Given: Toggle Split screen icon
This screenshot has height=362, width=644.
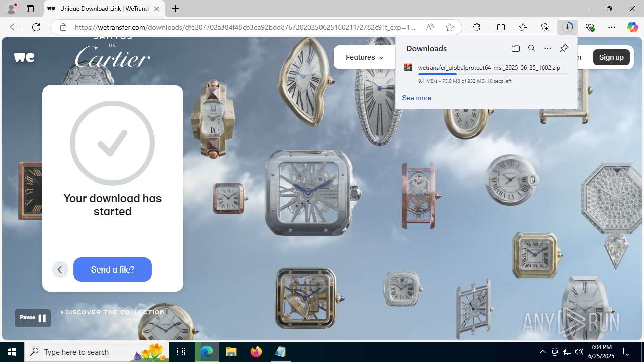Looking at the screenshot, I should [x=501, y=27].
